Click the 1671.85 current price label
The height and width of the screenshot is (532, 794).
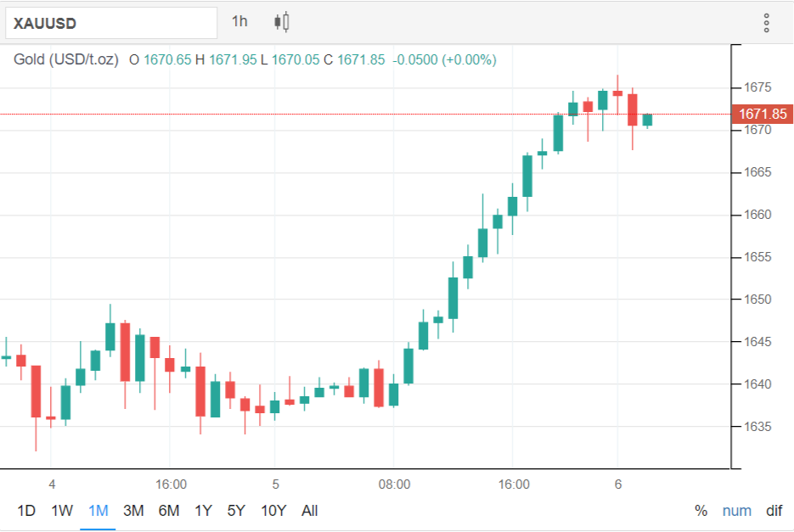click(x=763, y=114)
